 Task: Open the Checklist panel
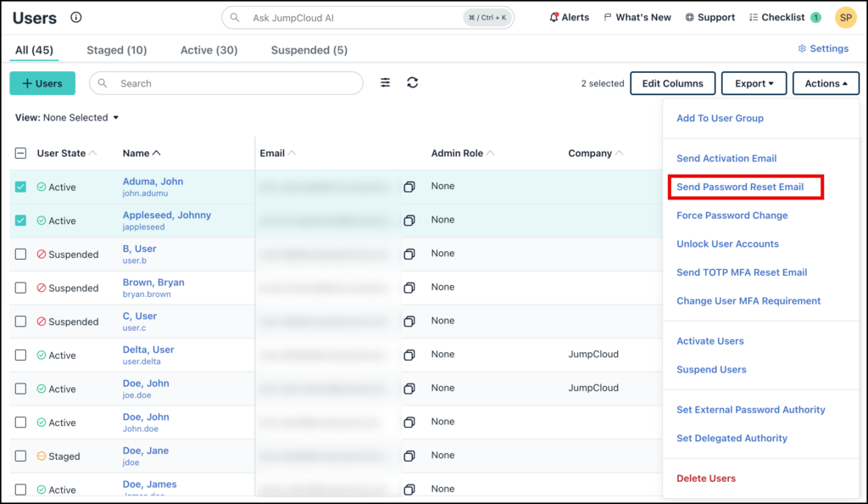(x=776, y=16)
